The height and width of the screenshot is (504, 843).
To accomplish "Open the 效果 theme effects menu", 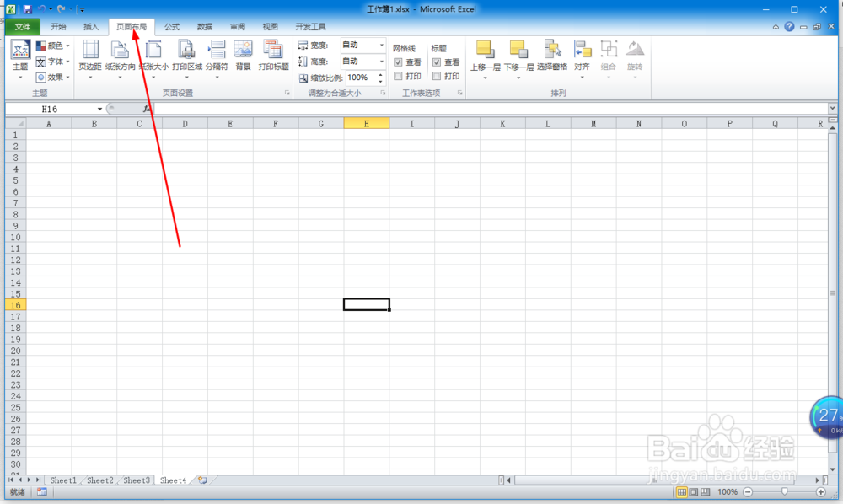I will (52, 78).
